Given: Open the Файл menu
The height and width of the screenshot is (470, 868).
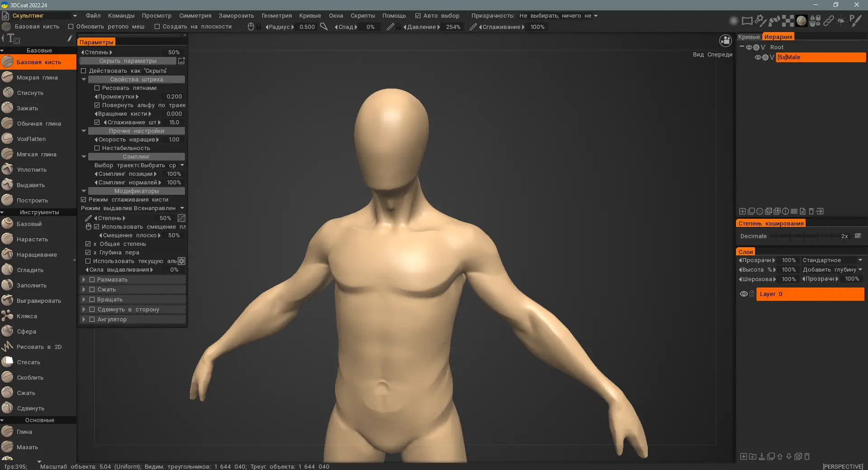Looking at the screenshot, I should (x=93, y=16).
